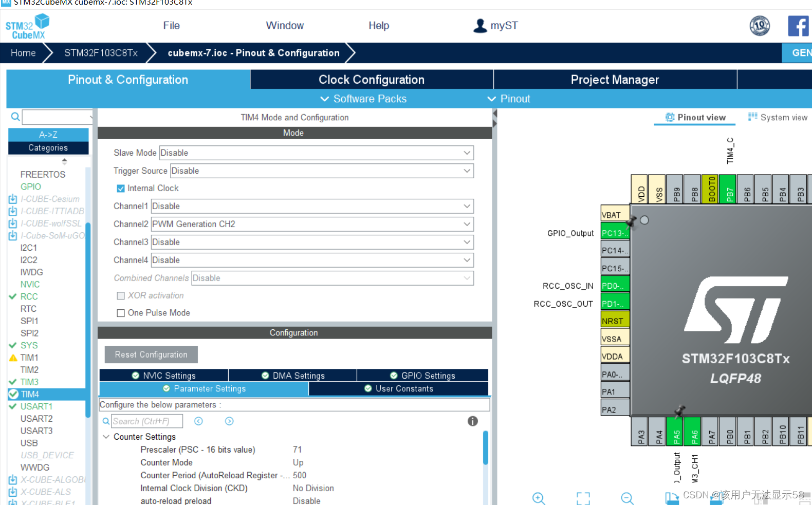Viewport: 812px width, 505px height.
Task: Click the pin marker on PA5
Action: pos(679,410)
